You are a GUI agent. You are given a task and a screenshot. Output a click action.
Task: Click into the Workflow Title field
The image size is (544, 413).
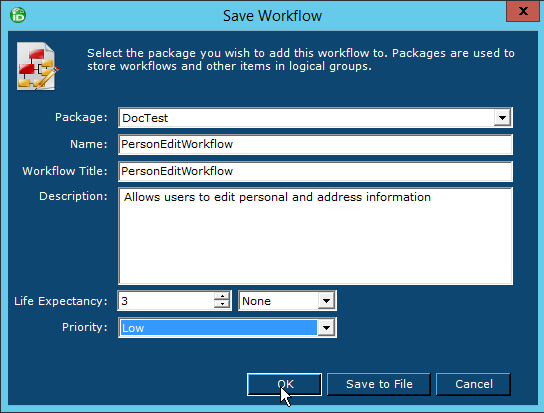315,171
